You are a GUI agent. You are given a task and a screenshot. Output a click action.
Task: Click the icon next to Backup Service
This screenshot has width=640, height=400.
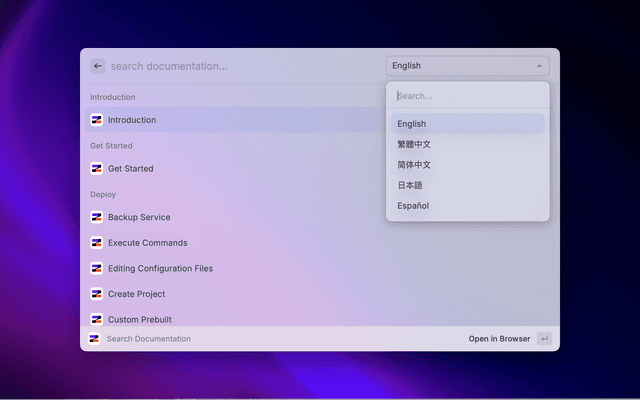97,217
